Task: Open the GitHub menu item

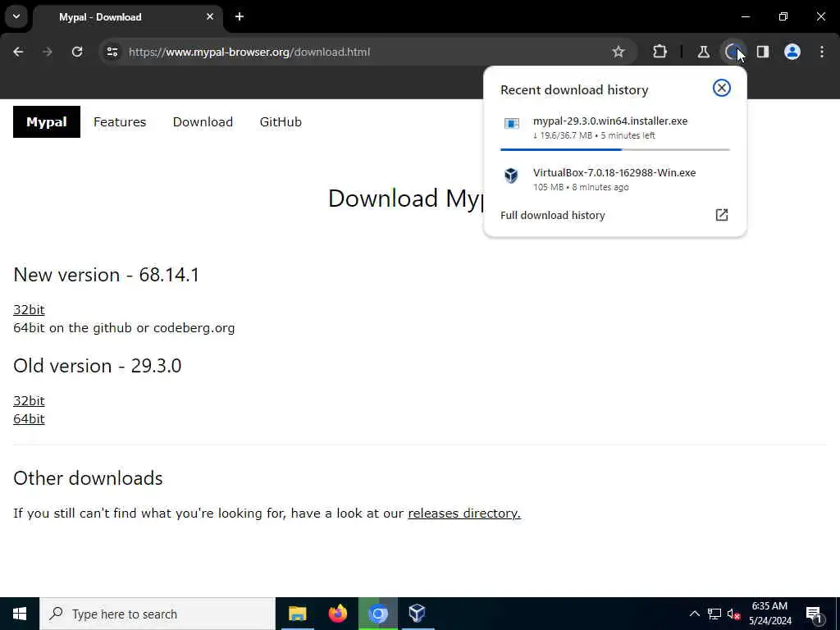Action: point(281,121)
